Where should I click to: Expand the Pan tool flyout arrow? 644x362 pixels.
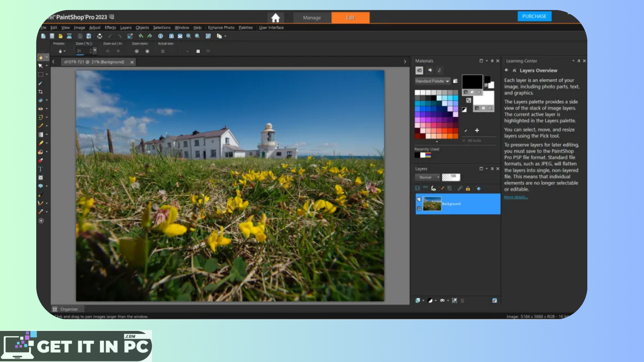47,57
